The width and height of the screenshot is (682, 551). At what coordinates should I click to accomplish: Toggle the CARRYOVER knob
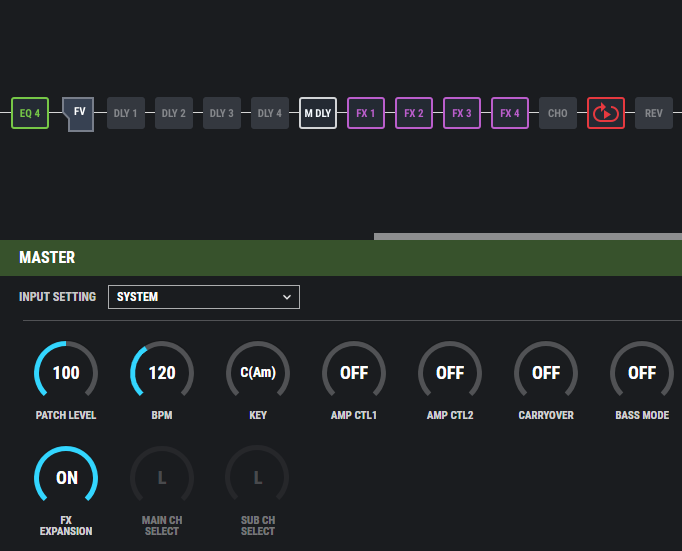[546, 372]
